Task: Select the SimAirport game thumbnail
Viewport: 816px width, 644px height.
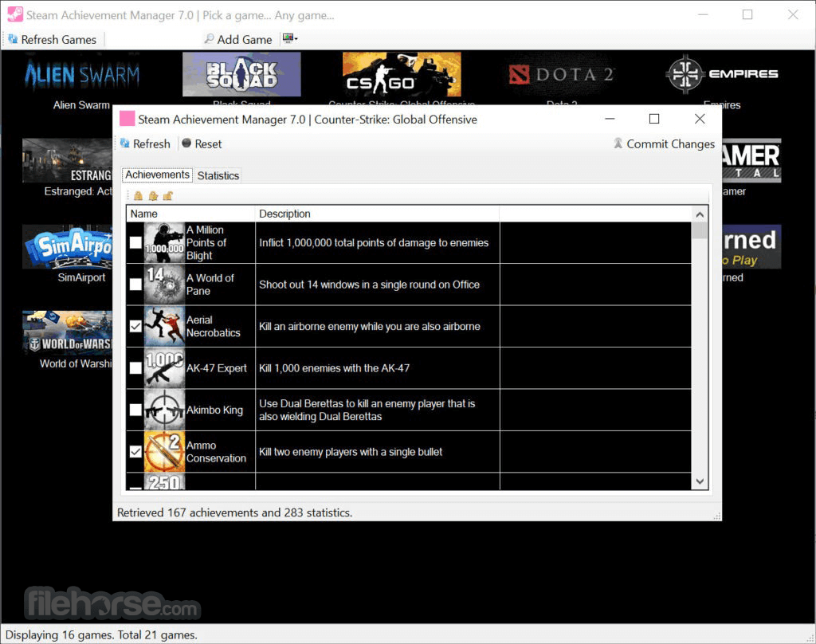Action: [68, 247]
